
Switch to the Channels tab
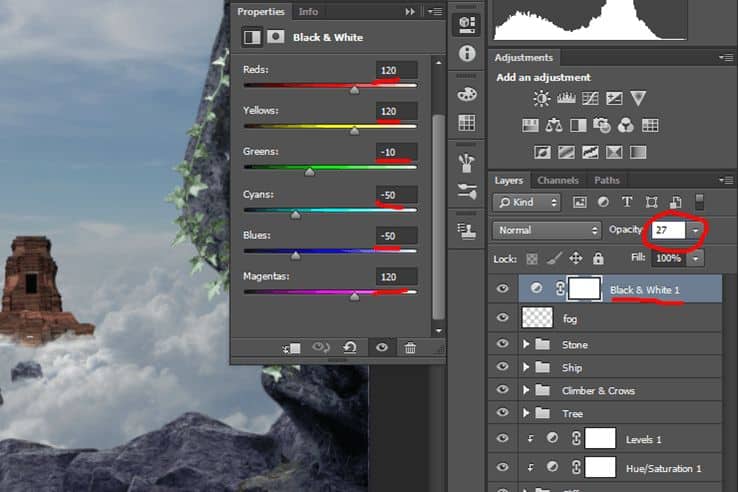tap(558, 180)
